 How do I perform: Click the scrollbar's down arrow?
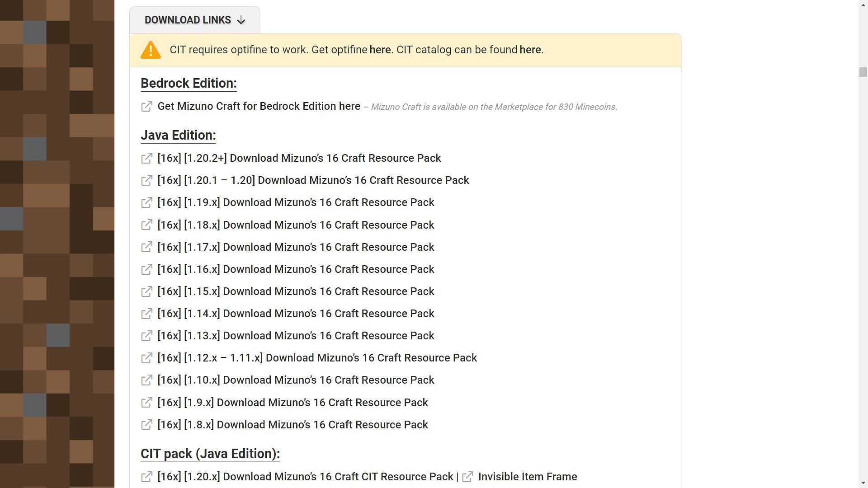pyautogui.click(x=863, y=483)
